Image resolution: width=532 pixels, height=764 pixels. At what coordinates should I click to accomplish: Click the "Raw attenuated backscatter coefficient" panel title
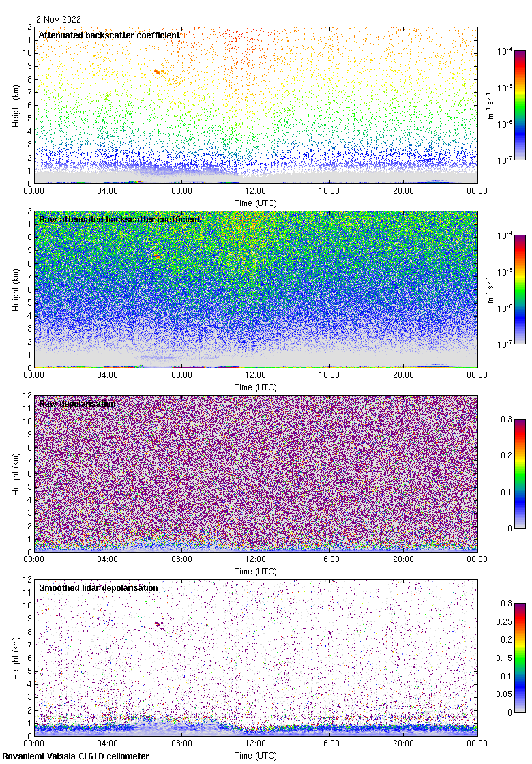[x=119, y=219]
